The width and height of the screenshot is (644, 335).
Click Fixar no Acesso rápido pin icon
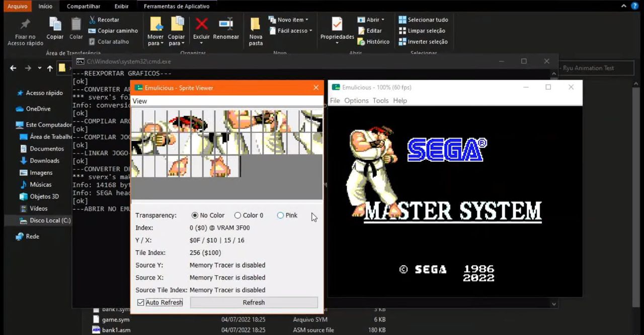pyautogui.click(x=25, y=24)
